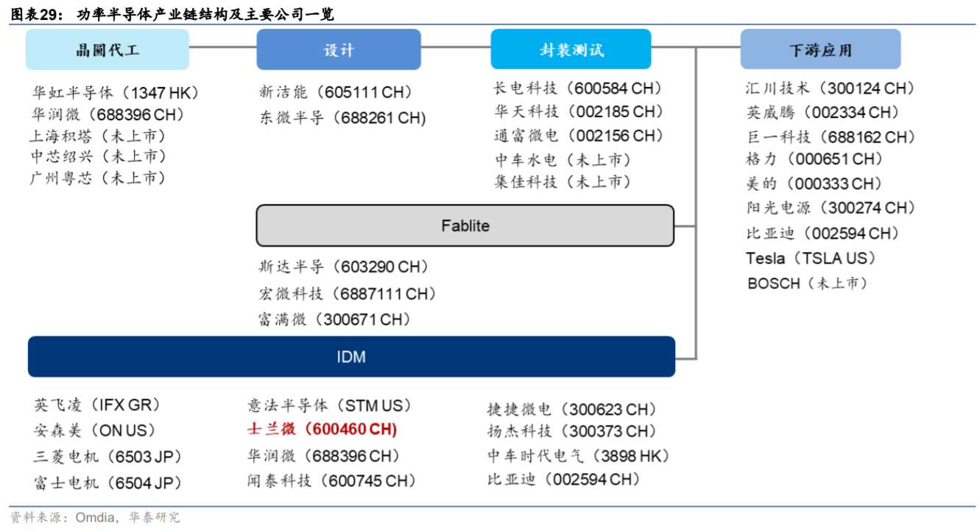Select 宏微科技（6887111 CH）entry
The width and height of the screenshot is (980, 532).
click(x=348, y=294)
